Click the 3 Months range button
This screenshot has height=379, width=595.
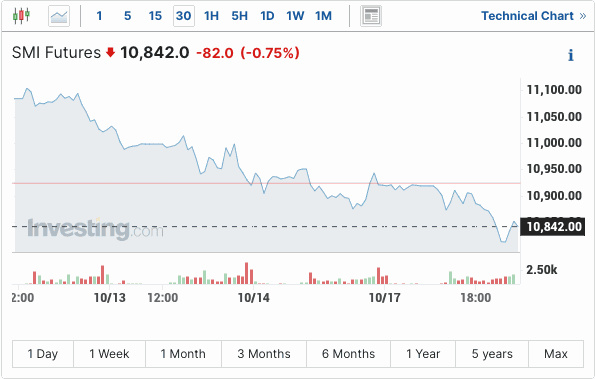pos(264,354)
